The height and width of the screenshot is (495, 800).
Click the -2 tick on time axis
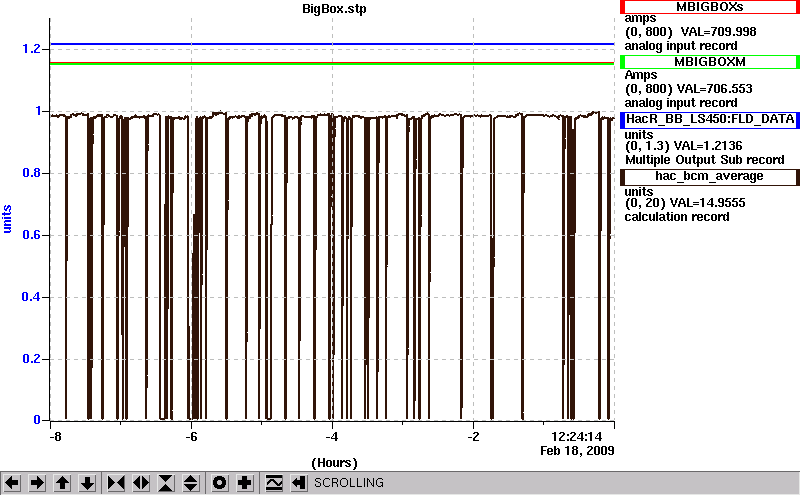pos(473,437)
